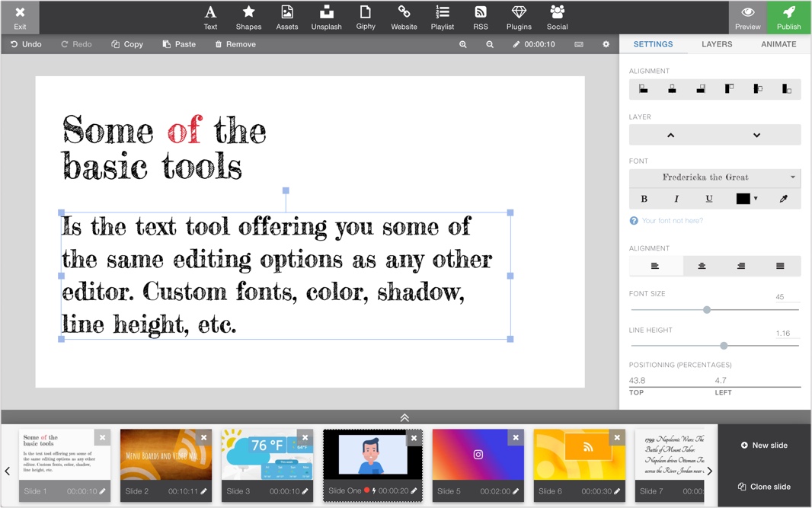The height and width of the screenshot is (508, 812).
Task: Toggle underline formatting
Action: (x=708, y=198)
